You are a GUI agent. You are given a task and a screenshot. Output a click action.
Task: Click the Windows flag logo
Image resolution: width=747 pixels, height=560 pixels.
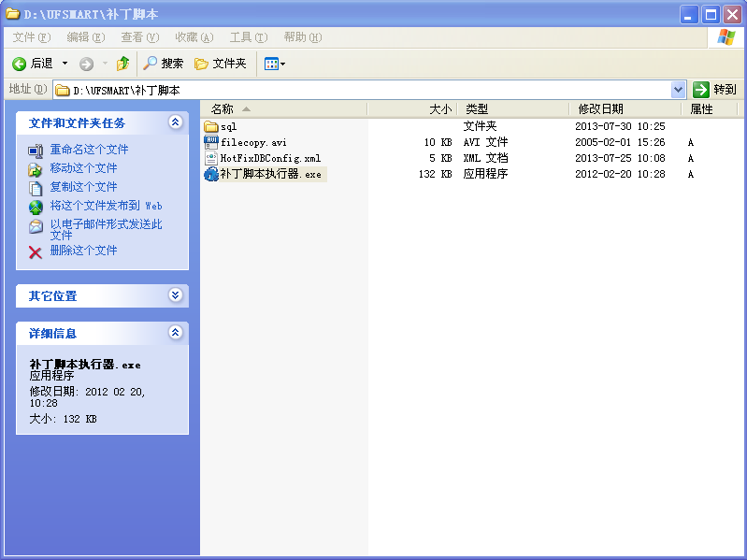click(x=725, y=37)
